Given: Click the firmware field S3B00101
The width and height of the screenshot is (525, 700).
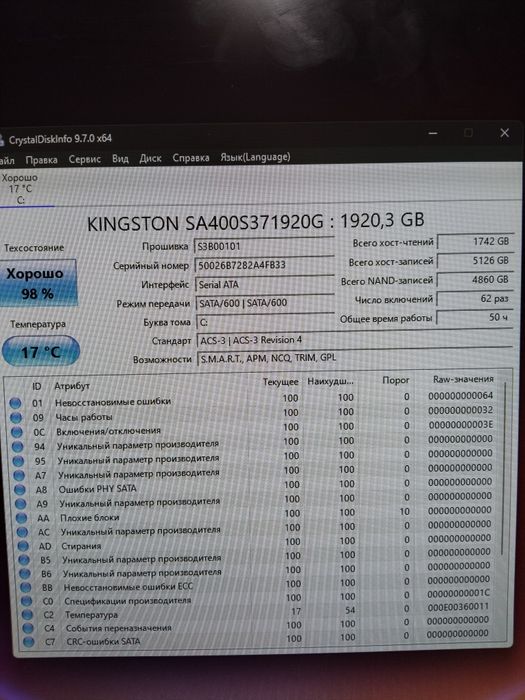Looking at the screenshot, I should pos(264,246).
